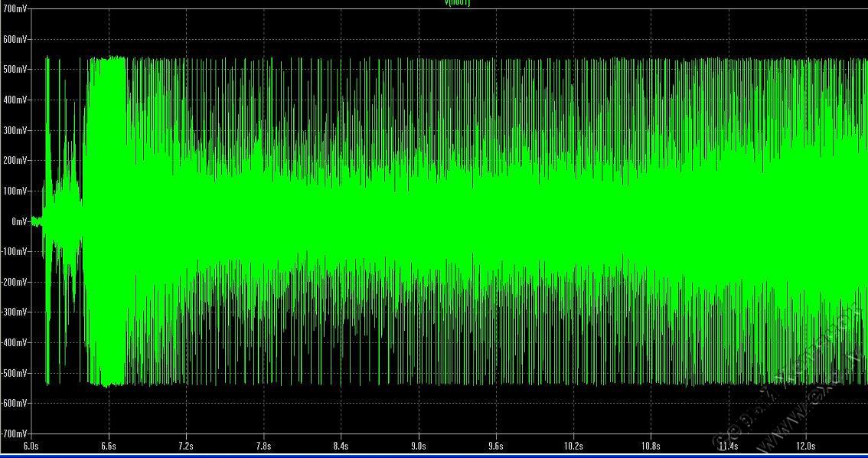Click the -300mV vertical axis label
The image size is (868, 458).
(x=14, y=312)
